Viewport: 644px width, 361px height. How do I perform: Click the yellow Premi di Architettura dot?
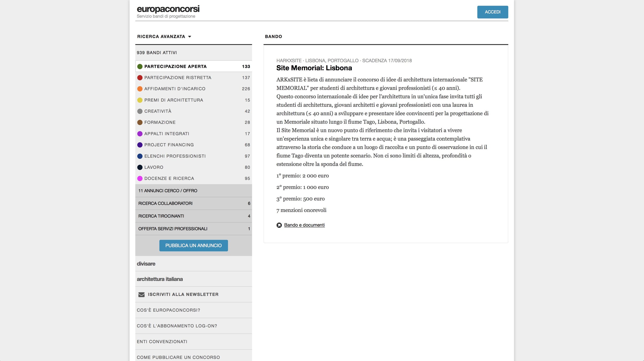coord(140,100)
